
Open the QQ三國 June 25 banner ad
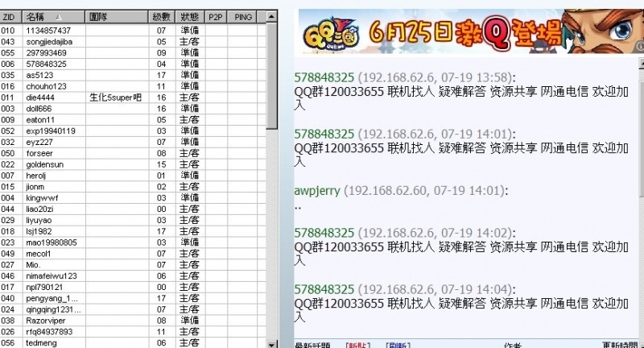(471, 31)
